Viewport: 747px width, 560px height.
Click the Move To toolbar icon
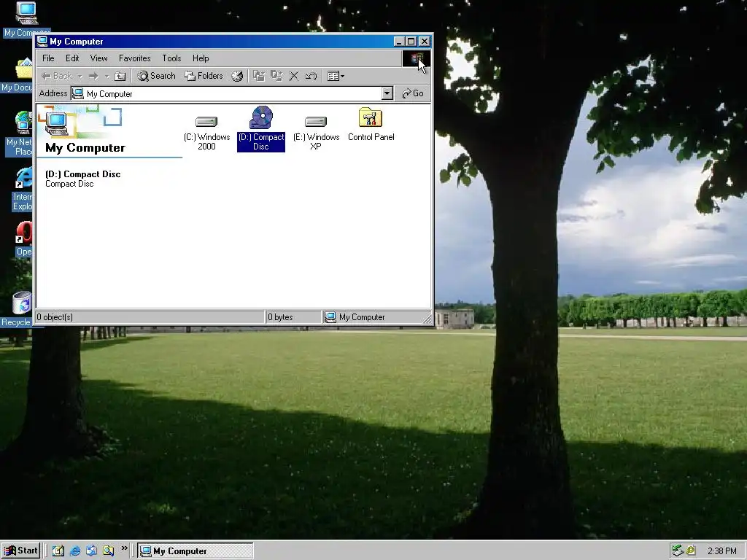[259, 76]
